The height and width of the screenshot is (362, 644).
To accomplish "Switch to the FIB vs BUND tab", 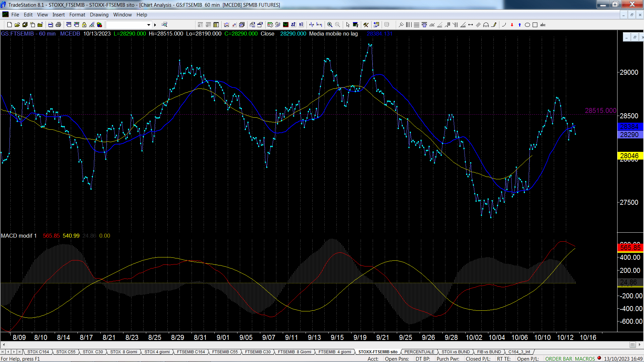I will [489, 352].
